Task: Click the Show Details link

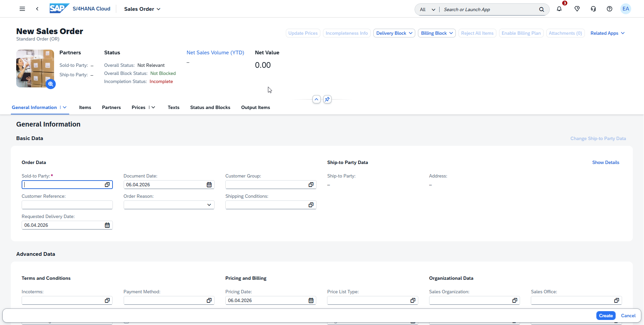Action: [605, 162]
